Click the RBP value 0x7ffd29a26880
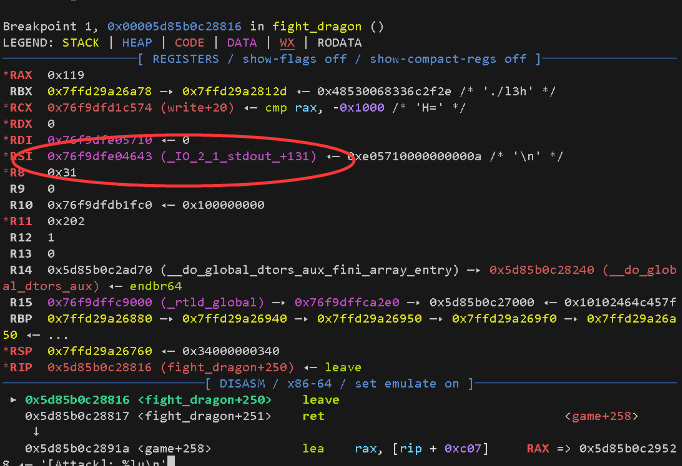 pos(100,318)
